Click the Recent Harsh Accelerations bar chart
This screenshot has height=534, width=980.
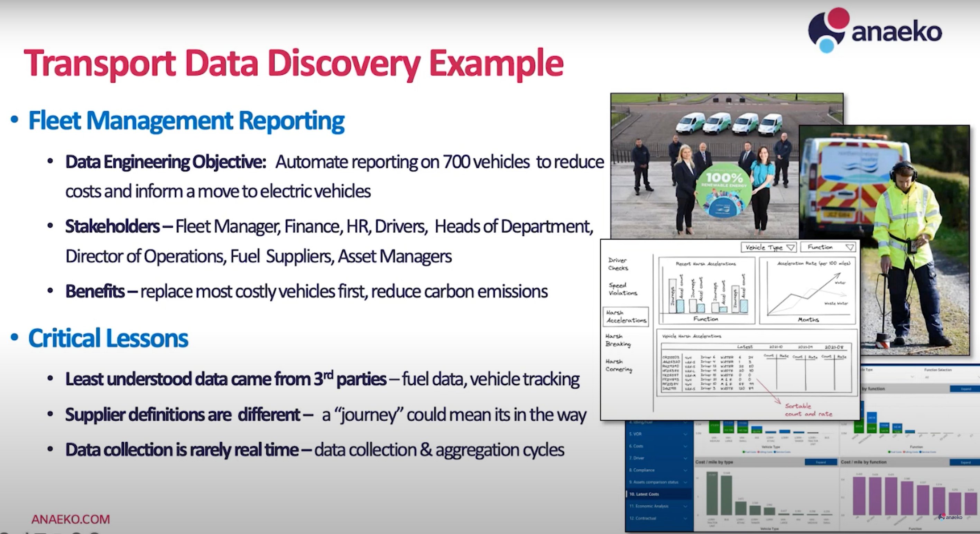point(707,291)
